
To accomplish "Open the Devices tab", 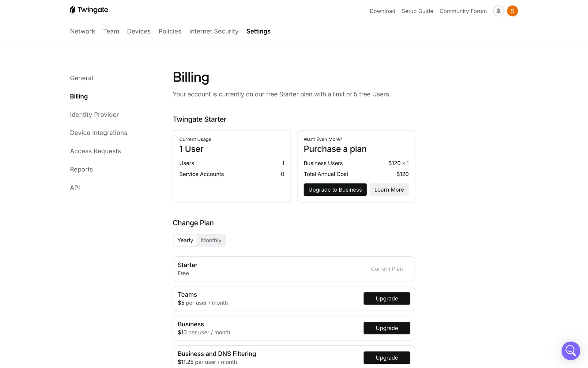I will 139,31.
